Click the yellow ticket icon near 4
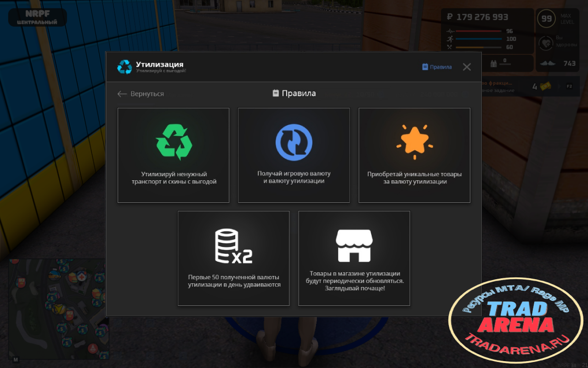Screen dimensions: 588x368 (x=545, y=86)
